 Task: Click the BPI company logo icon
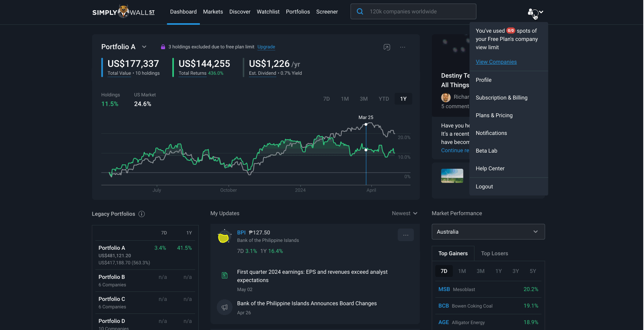[224, 236]
